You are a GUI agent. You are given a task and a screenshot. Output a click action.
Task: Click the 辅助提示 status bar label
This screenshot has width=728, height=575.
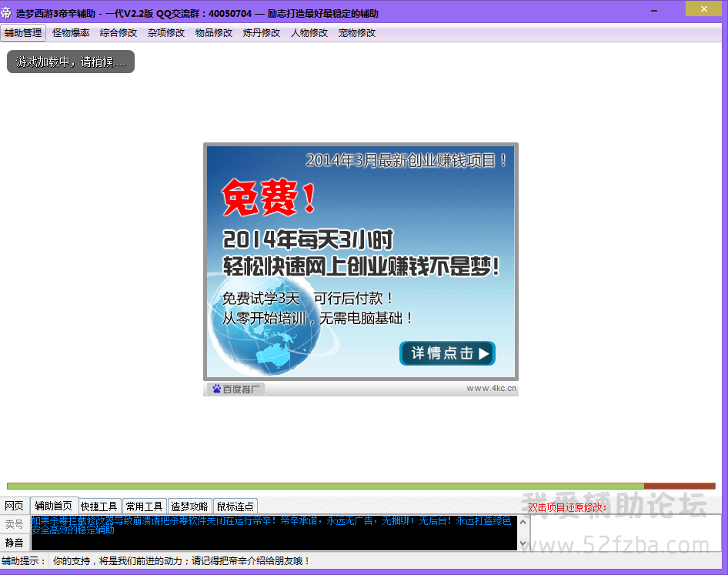coord(23,561)
